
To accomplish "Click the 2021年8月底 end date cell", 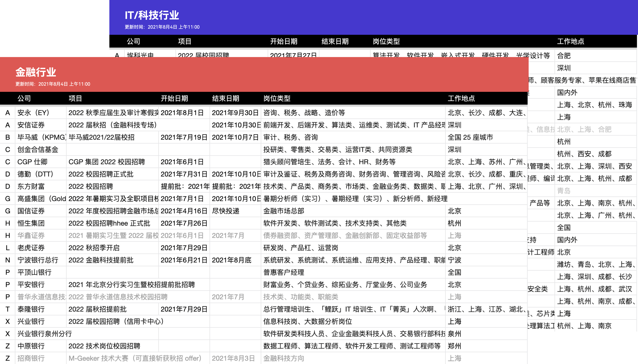I will pos(235,260).
